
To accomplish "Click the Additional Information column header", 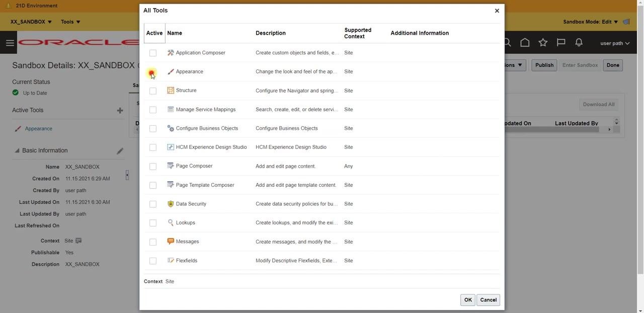I will (420, 33).
